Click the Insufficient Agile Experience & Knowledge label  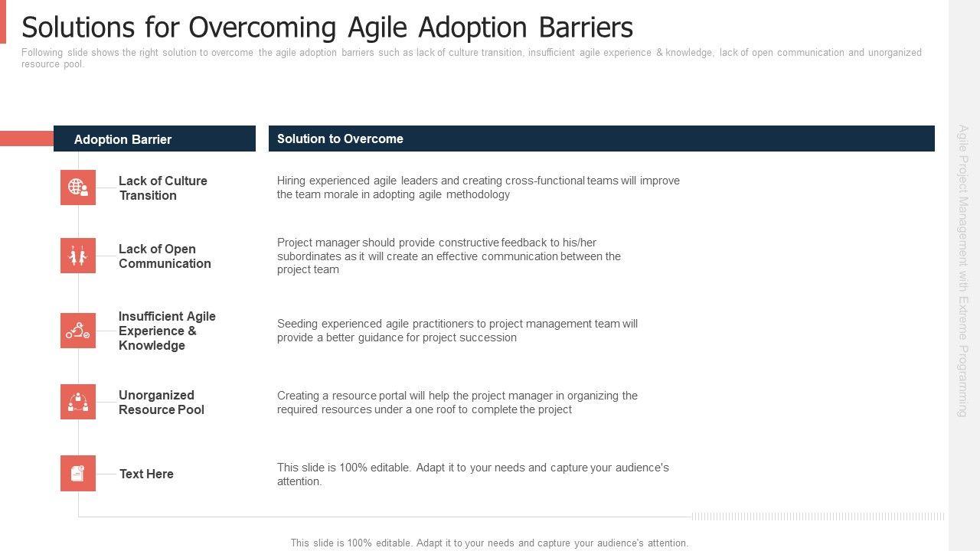click(x=167, y=331)
